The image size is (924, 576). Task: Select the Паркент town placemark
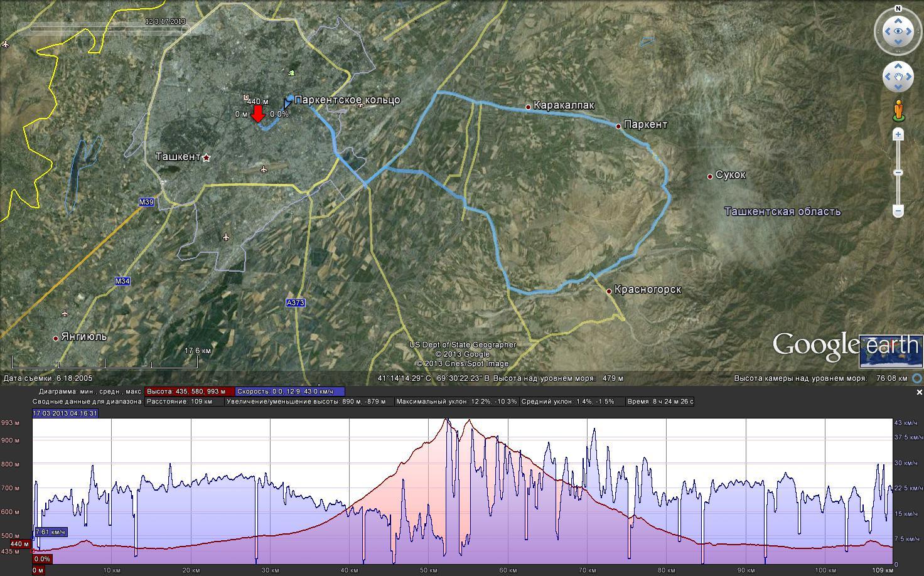pyautogui.click(x=618, y=126)
